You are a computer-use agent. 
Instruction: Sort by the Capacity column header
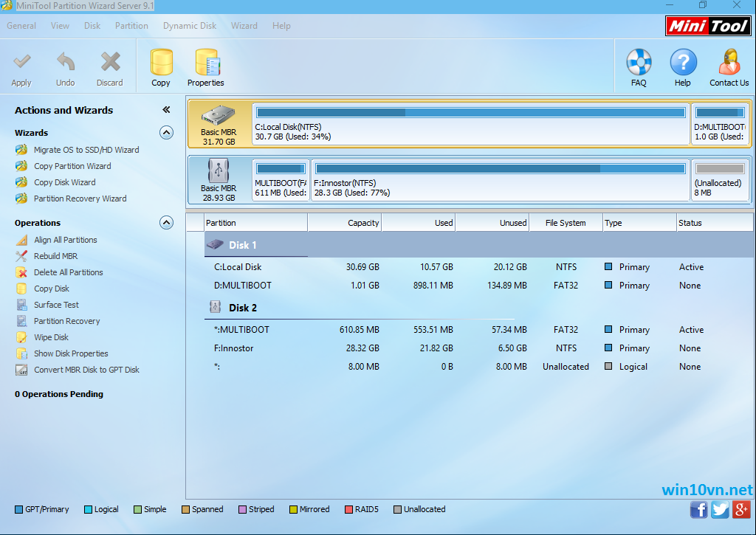tap(345, 223)
